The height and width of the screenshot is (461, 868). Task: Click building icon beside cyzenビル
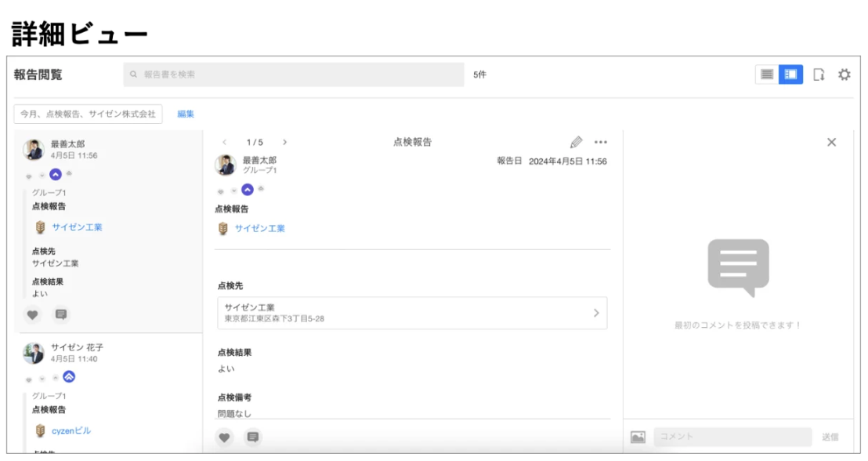pyautogui.click(x=40, y=430)
